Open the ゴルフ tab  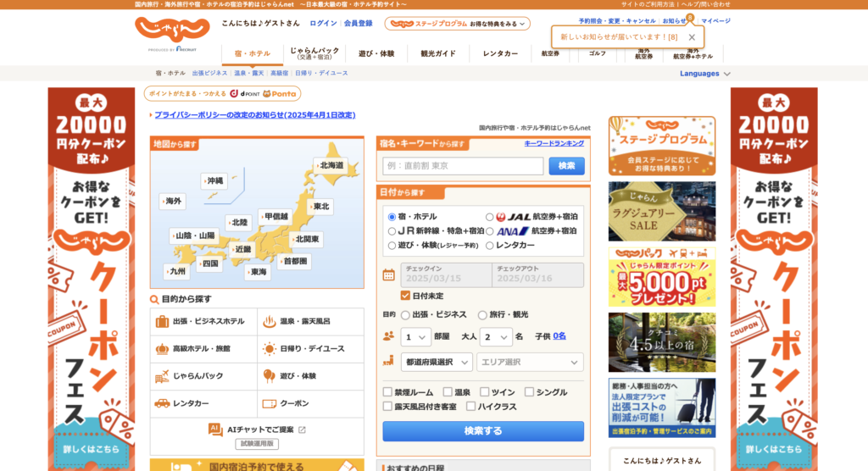[598, 53]
